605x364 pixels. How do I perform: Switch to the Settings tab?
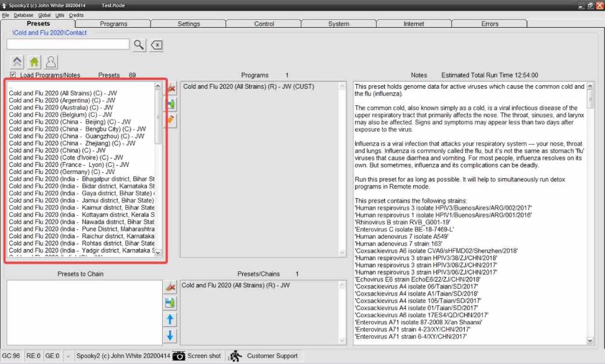click(x=189, y=24)
